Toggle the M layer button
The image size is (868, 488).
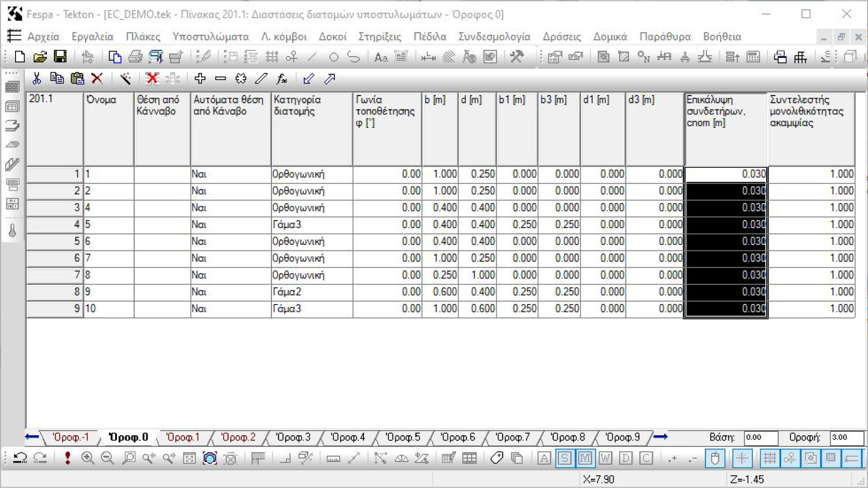[x=585, y=458]
